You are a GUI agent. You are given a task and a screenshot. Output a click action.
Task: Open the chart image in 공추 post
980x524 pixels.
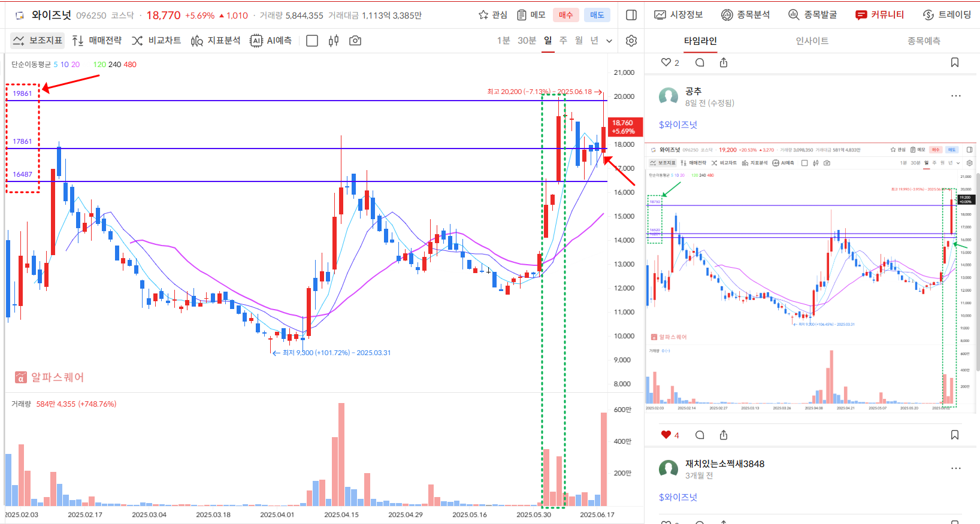click(x=810, y=278)
